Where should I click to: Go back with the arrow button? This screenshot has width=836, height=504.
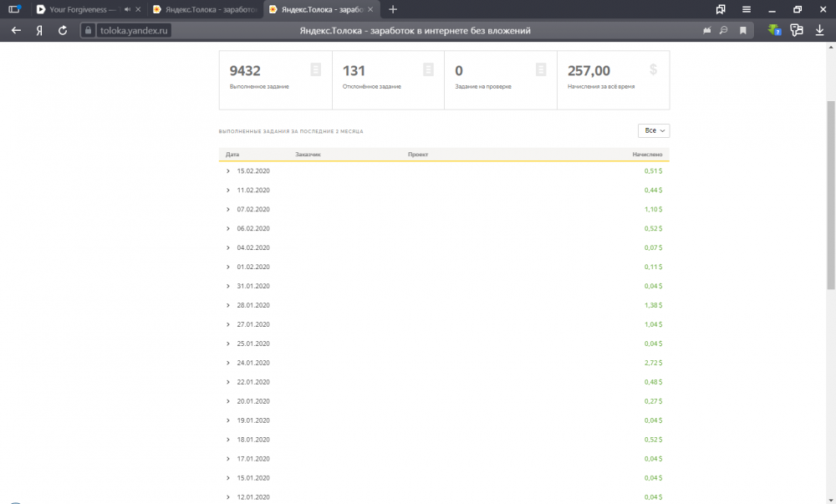[x=16, y=30]
